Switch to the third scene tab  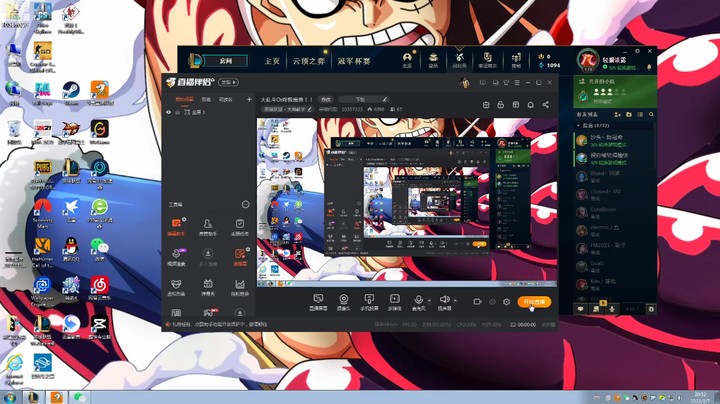click(x=225, y=99)
